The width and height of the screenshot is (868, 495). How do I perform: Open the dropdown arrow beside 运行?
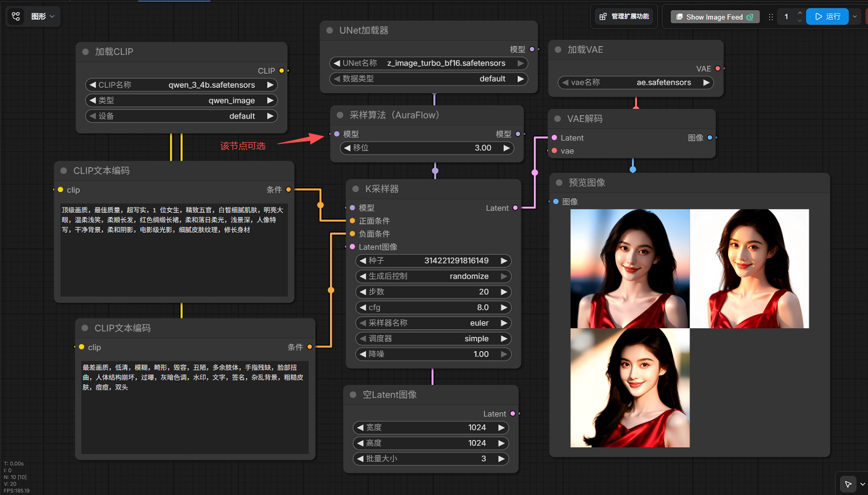coord(855,16)
